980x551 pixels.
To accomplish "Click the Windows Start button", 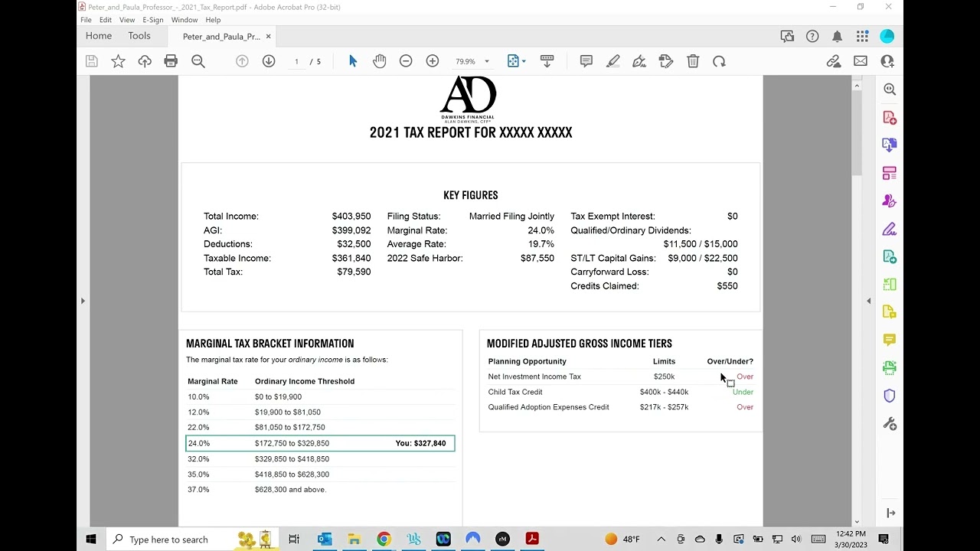I will pos(91,540).
